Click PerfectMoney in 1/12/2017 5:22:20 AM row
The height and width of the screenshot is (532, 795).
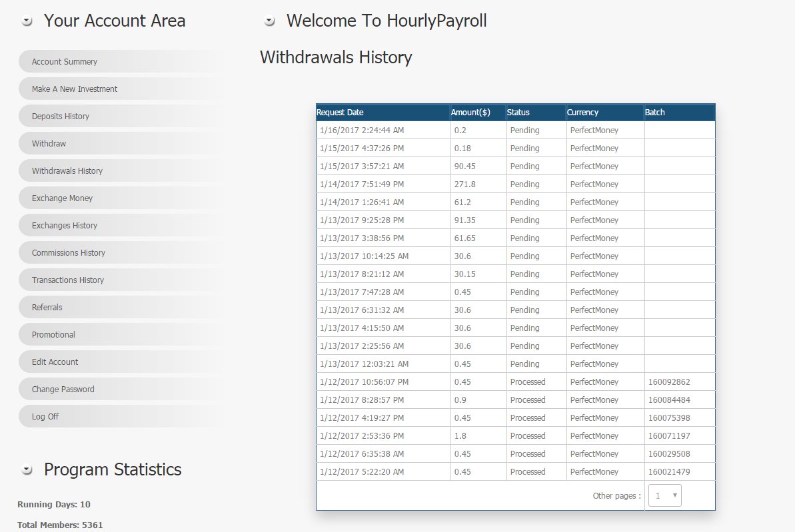594,471
